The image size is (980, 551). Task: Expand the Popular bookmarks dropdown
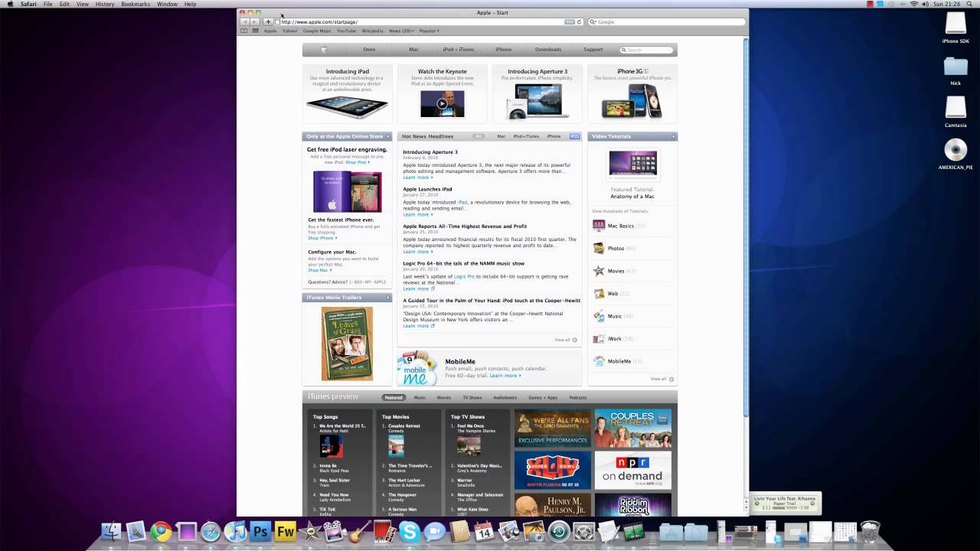pyautogui.click(x=429, y=31)
